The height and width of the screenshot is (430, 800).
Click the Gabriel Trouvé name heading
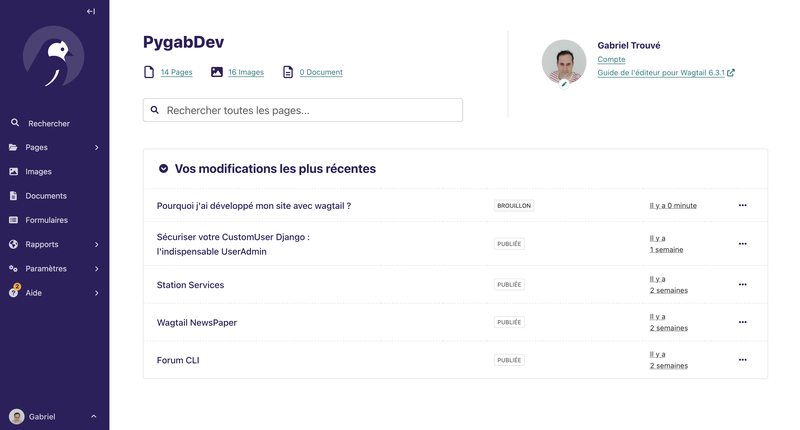pos(629,45)
